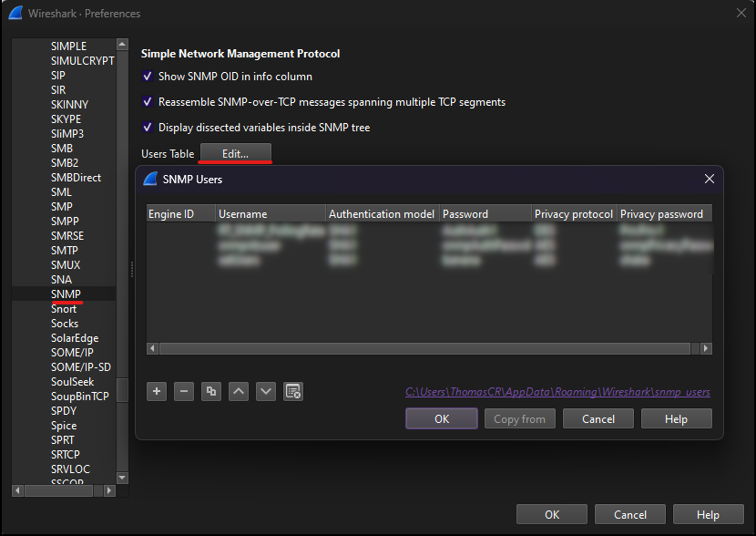756x536 pixels.
Task: Sort by Authentication model column header
Action: click(383, 213)
